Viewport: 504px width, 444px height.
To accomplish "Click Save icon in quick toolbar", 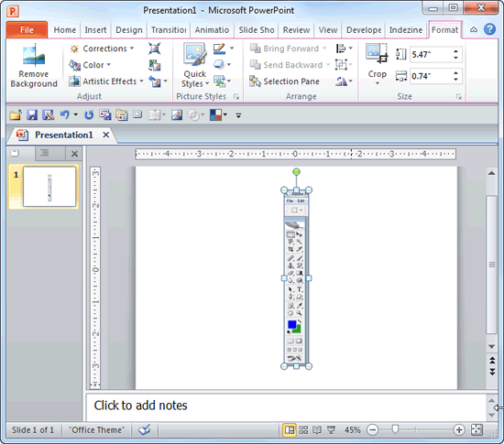I will [x=32, y=115].
